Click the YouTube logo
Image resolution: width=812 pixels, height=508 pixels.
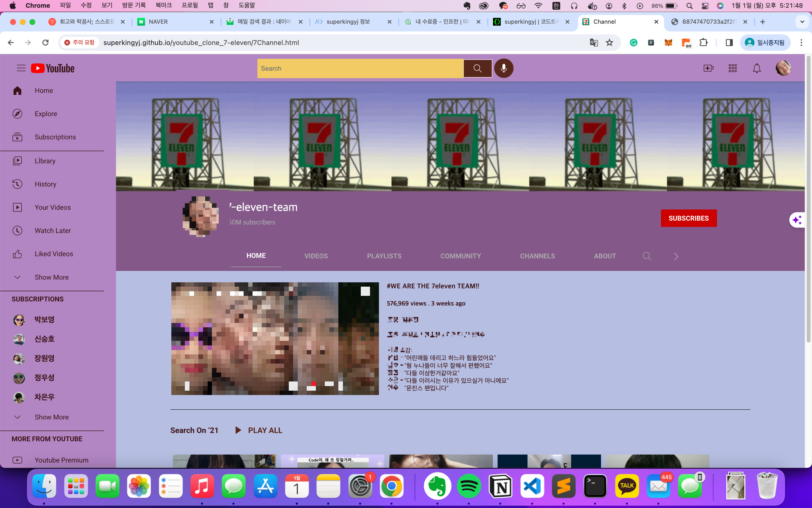pyautogui.click(x=53, y=68)
